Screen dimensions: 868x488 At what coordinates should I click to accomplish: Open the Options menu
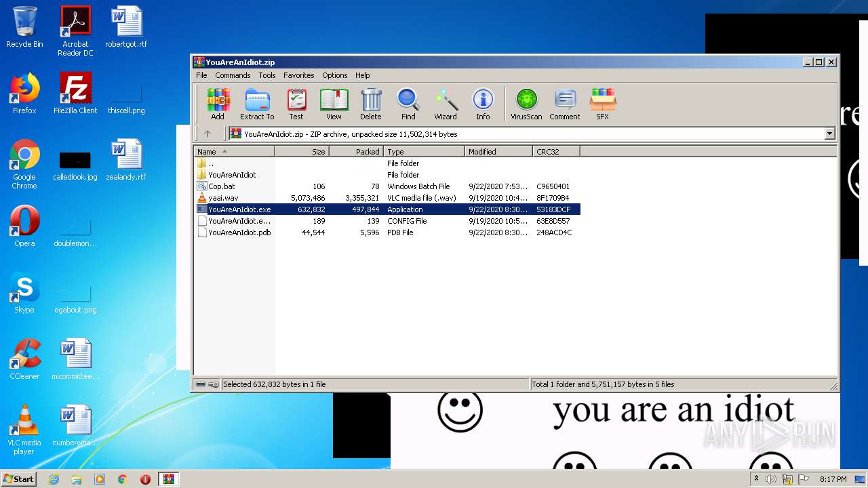[335, 75]
